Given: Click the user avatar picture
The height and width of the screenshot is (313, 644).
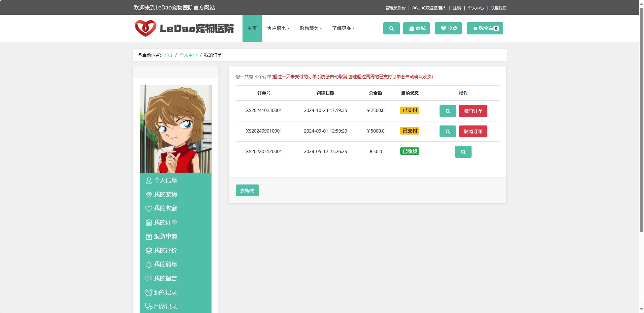Looking at the screenshot, I should (x=175, y=129).
